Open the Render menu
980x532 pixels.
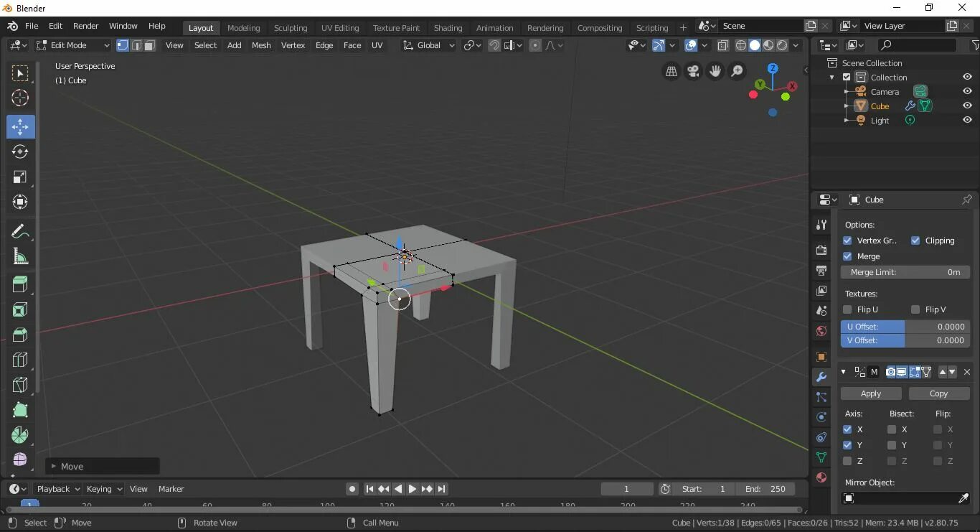(85, 25)
